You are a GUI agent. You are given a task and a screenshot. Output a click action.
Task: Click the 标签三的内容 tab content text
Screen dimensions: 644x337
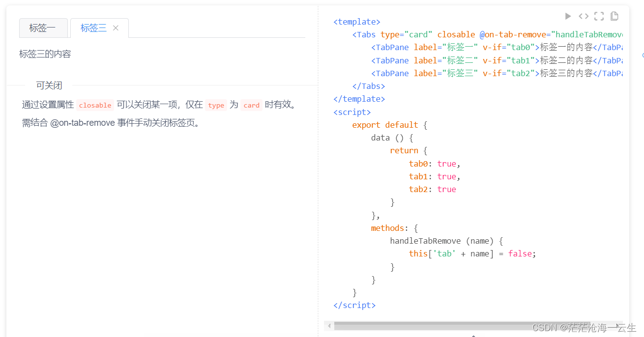45,54
